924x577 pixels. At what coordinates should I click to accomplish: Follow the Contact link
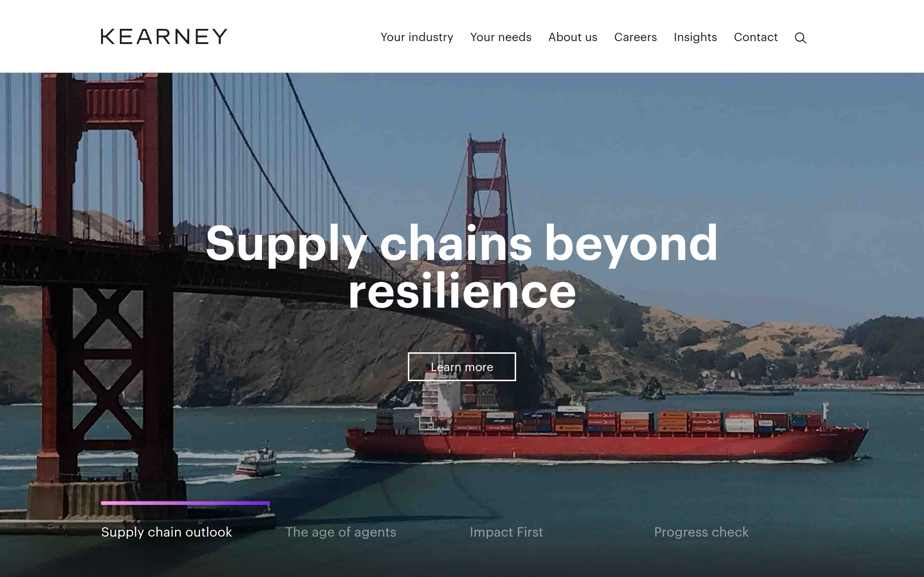coord(755,37)
